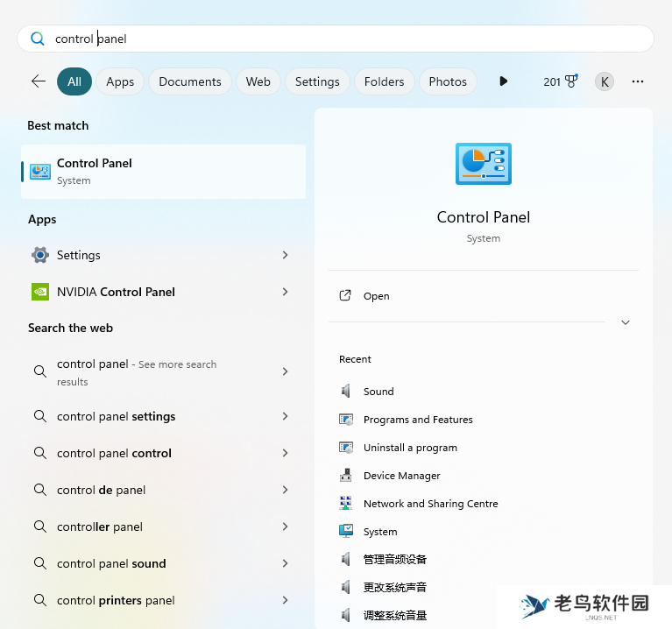Click the play arrow to show more filters
The width and height of the screenshot is (672, 629).
tap(503, 81)
